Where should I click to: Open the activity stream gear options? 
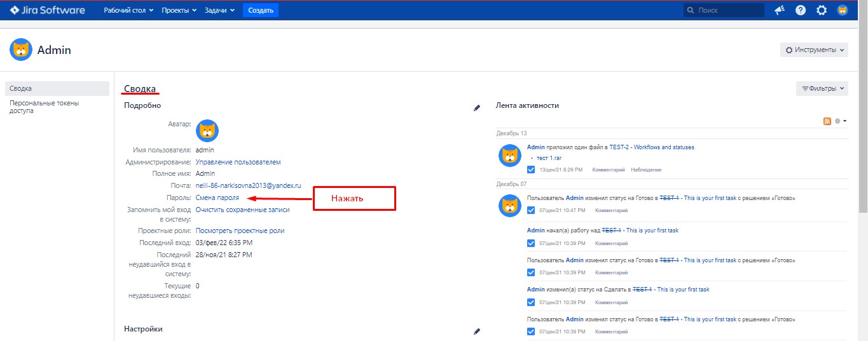[x=840, y=121]
